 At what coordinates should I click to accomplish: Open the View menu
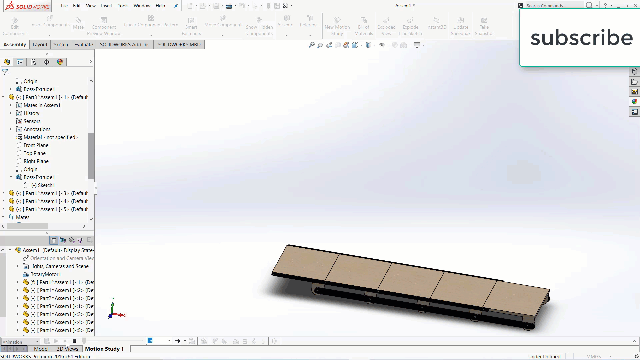(91, 6)
